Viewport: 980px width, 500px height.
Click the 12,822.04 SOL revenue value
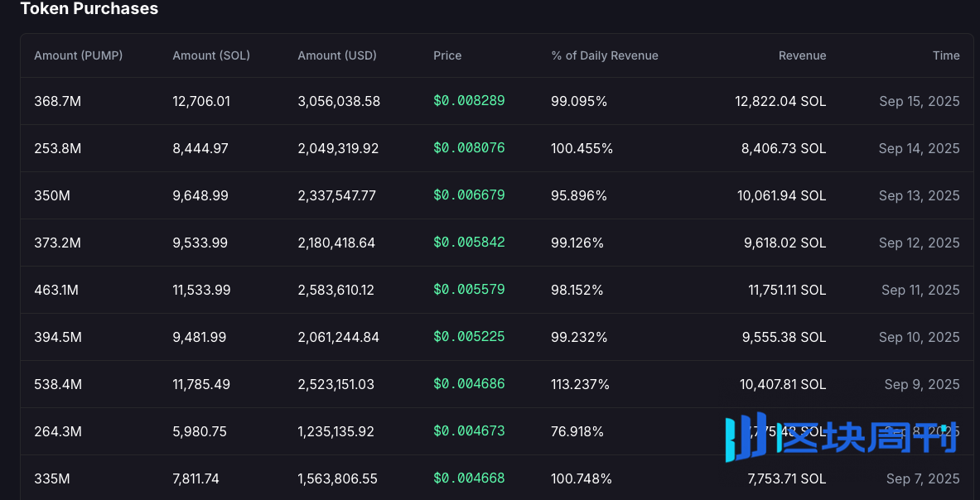click(x=780, y=101)
